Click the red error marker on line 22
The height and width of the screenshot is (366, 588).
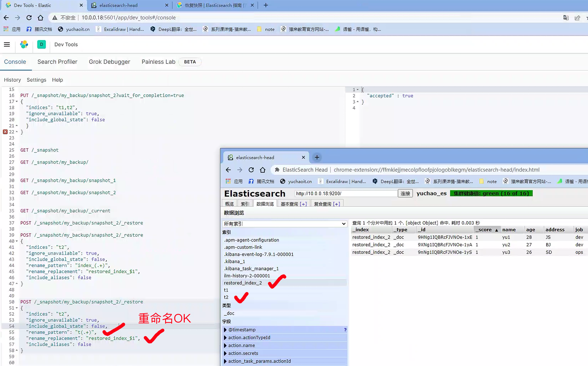[x=5, y=132]
